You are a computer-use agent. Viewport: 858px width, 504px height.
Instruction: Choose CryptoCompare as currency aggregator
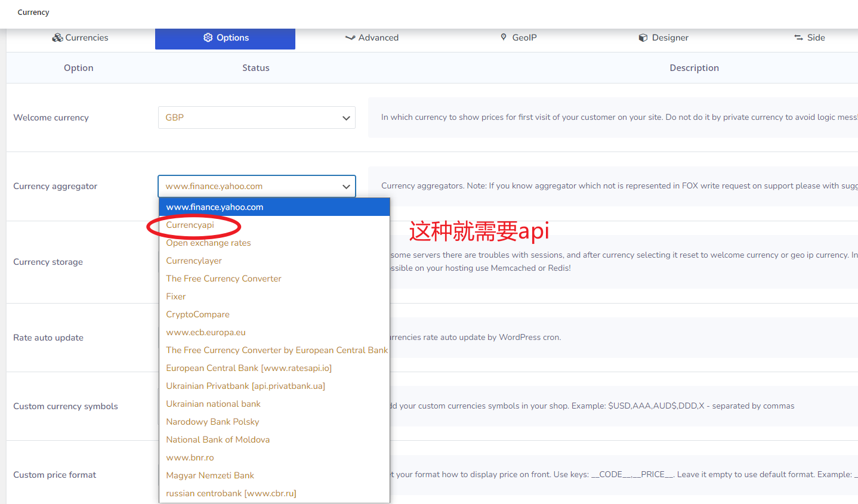tap(197, 314)
